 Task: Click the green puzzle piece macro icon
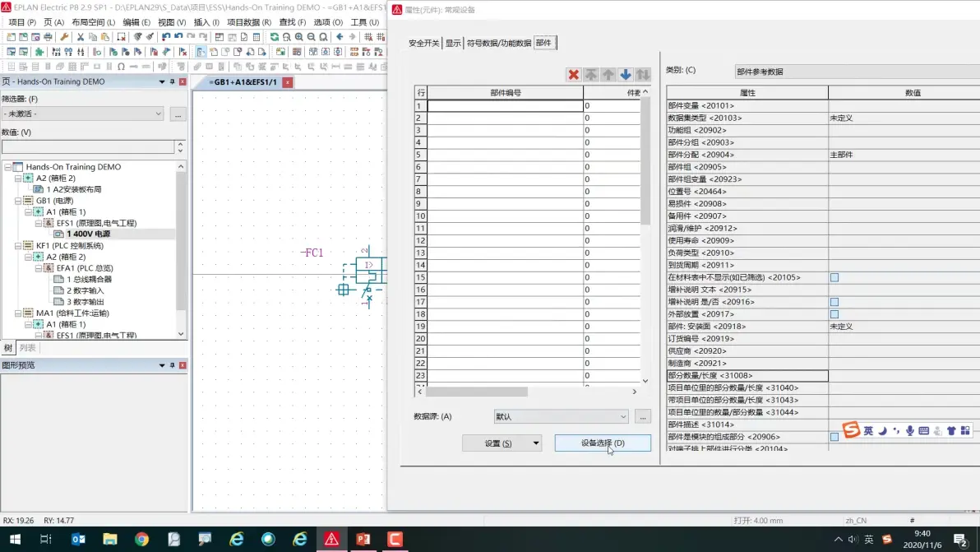click(x=39, y=52)
